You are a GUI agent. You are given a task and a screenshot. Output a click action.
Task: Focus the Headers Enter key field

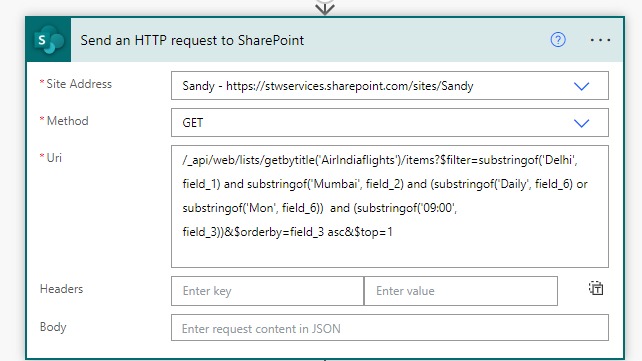tap(267, 291)
